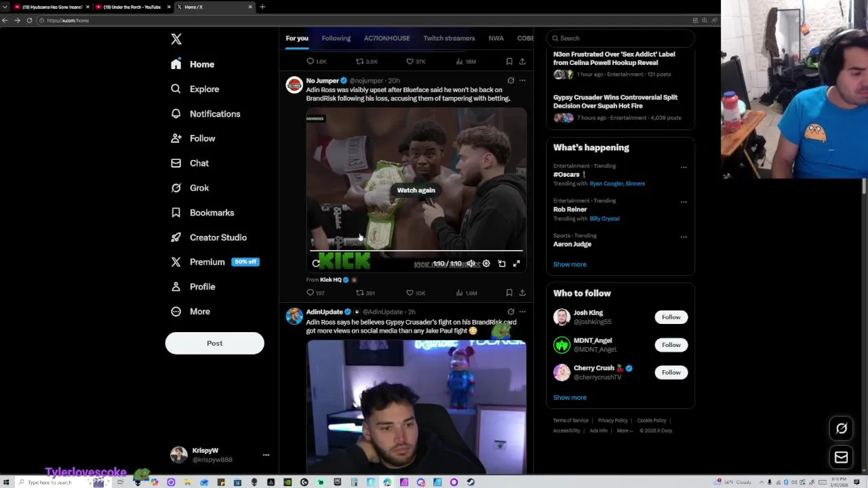Image resolution: width=868 pixels, height=488 pixels.
Task: Open Creator Studio
Action: click(x=209, y=237)
